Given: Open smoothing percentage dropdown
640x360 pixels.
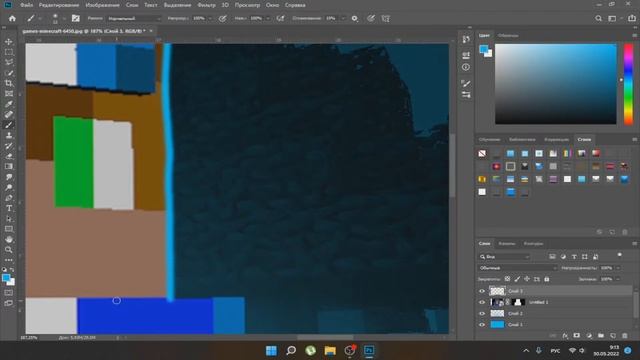Looking at the screenshot, I should coord(343,18).
